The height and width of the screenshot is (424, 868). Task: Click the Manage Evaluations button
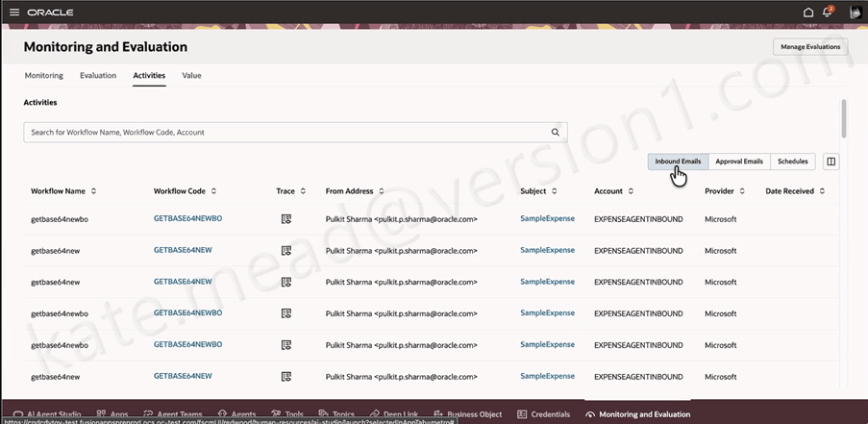809,46
